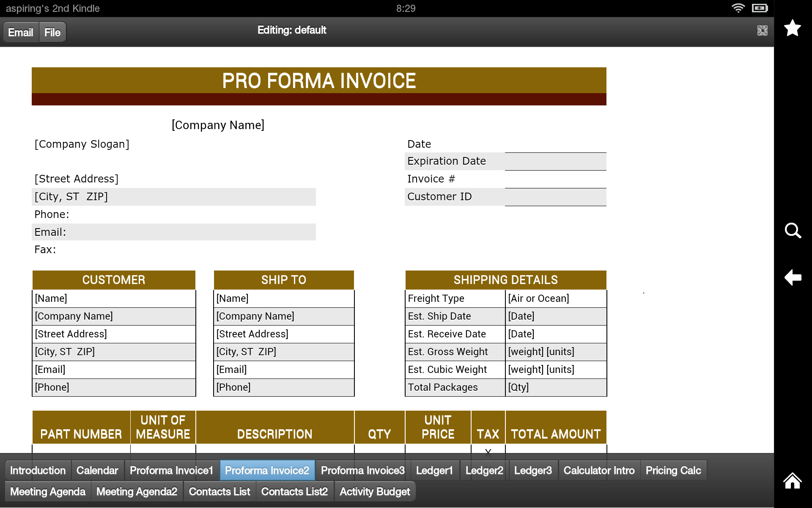Image resolution: width=812 pixels, height=508 pixels.
Task: Click the battery indicator icon
Action: tap(759, 8)
